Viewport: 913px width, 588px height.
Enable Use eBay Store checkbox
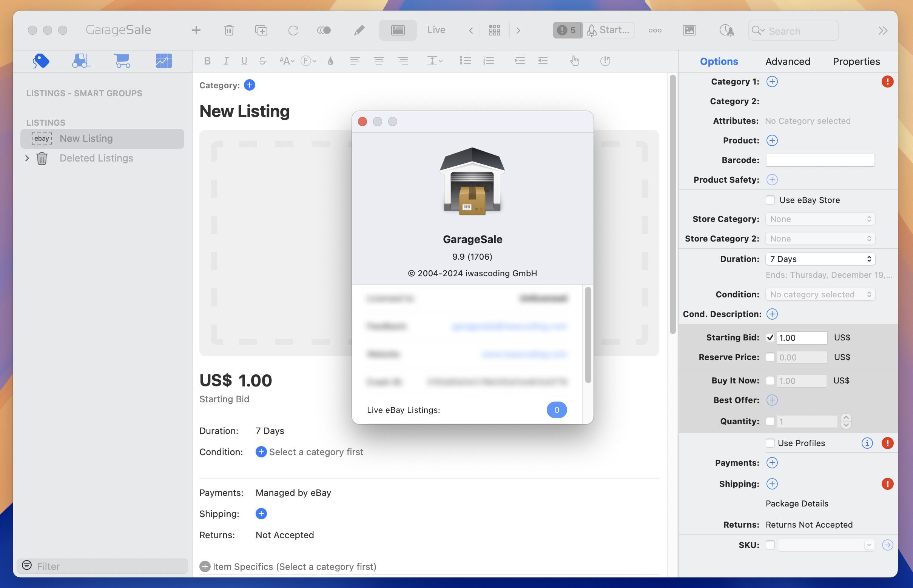[x=769, y=200]
